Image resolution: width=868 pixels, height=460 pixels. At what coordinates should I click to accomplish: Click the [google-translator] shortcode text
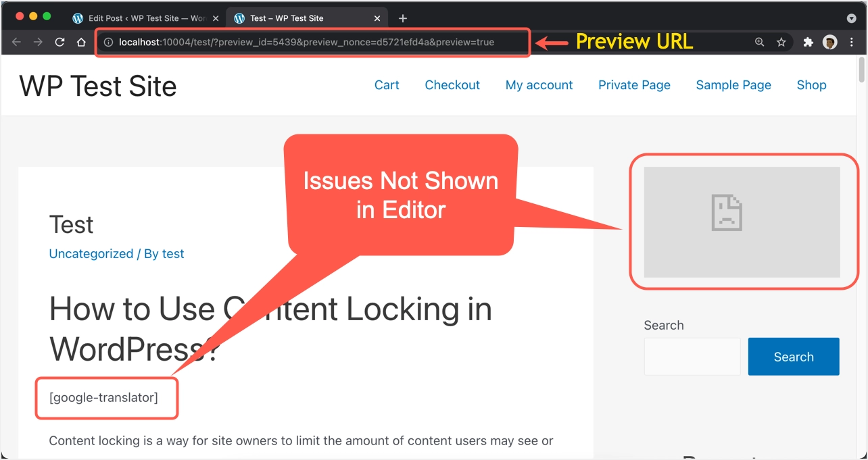(103, 398)
